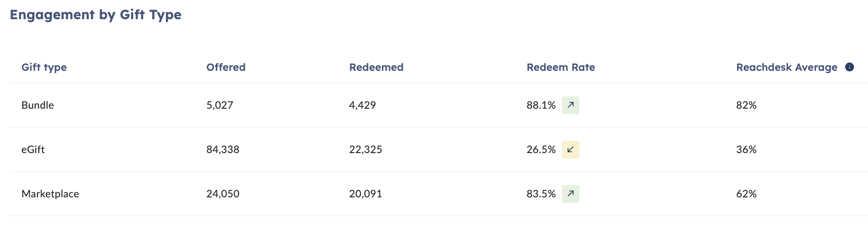This screenshot has height=233, width=868.
Task: Select the Gift type column header
Action: (x=44, y=67)
